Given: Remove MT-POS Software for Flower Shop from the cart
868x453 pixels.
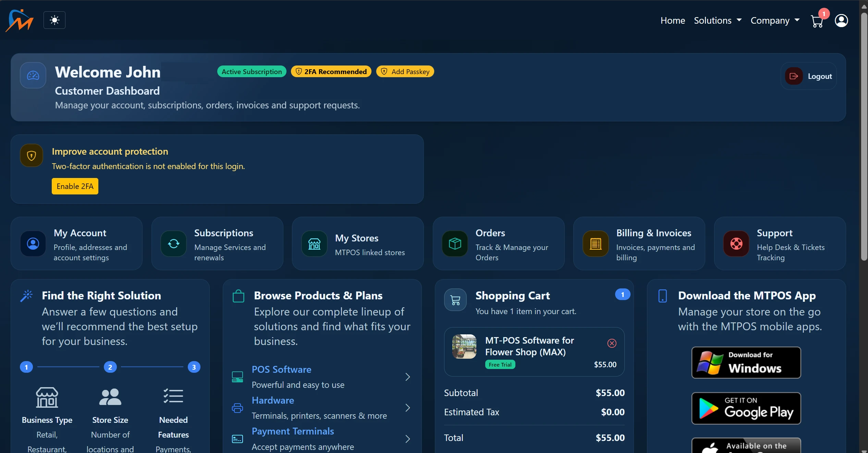Looking at the screenshot, I should pyautogui.click(x=612, y=343).
